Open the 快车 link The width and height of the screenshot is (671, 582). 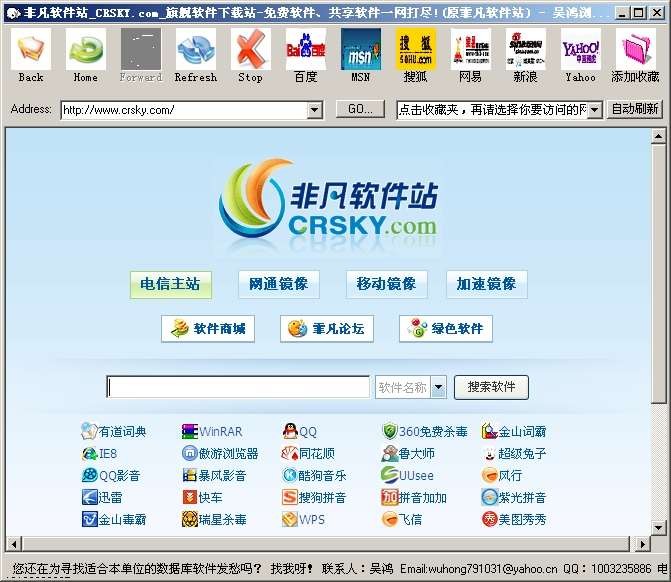point(202,497)
